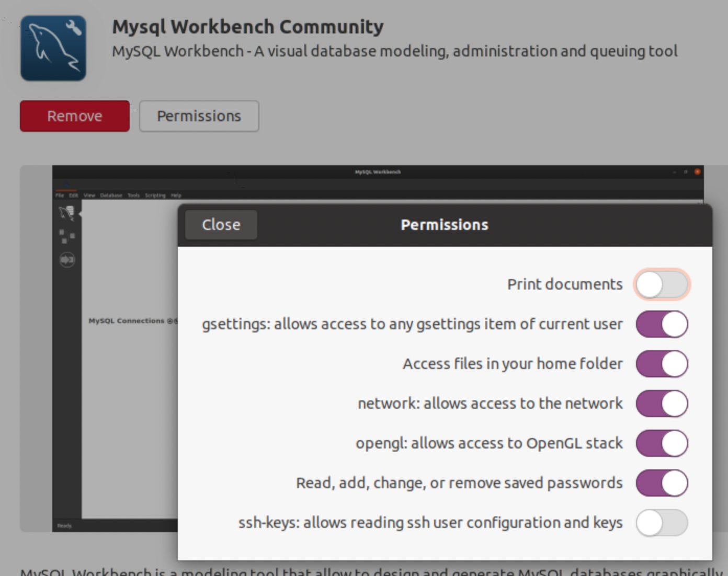Open Tools menu in the preview screenshot
The image size is (728, 576).
[133, 195]
